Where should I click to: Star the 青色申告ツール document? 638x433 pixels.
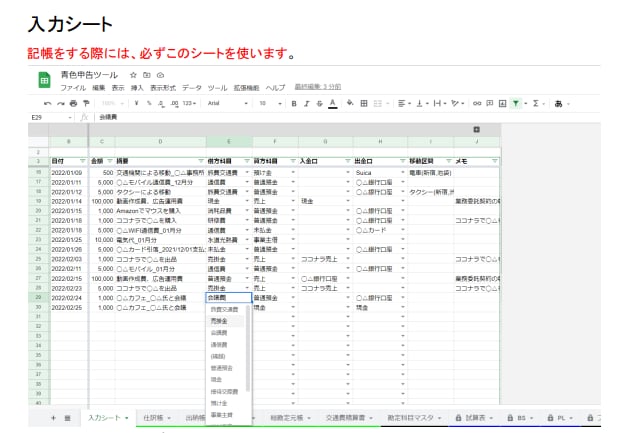(133, 75)
